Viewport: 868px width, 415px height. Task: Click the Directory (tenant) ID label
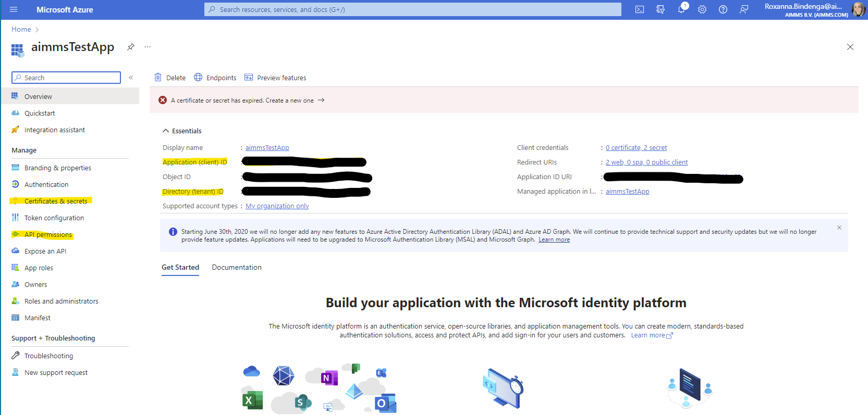tap(193, 191)
